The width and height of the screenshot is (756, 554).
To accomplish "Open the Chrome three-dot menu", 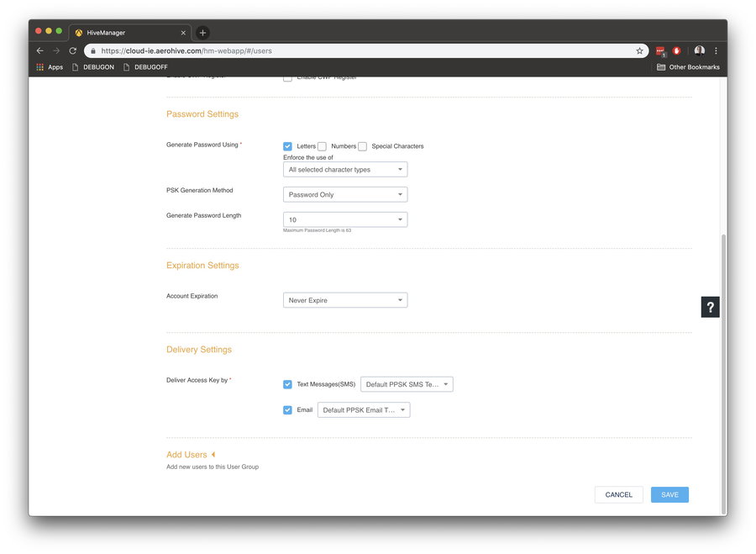I will [716, 50].
